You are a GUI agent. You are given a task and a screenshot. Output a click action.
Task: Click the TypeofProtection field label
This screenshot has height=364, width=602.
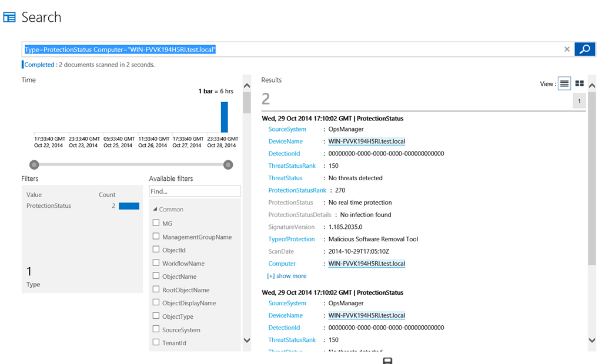coord(292,239)
